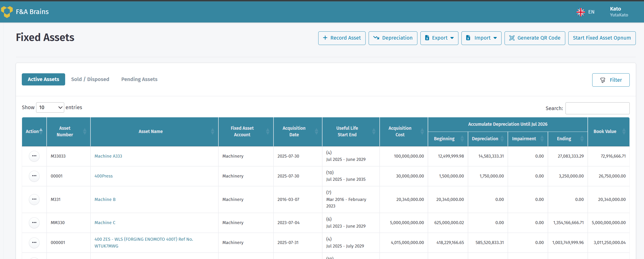Viewport: 644px width, 259px height.
Task: Click the UK flag language icon
Action: click(580, 12)
